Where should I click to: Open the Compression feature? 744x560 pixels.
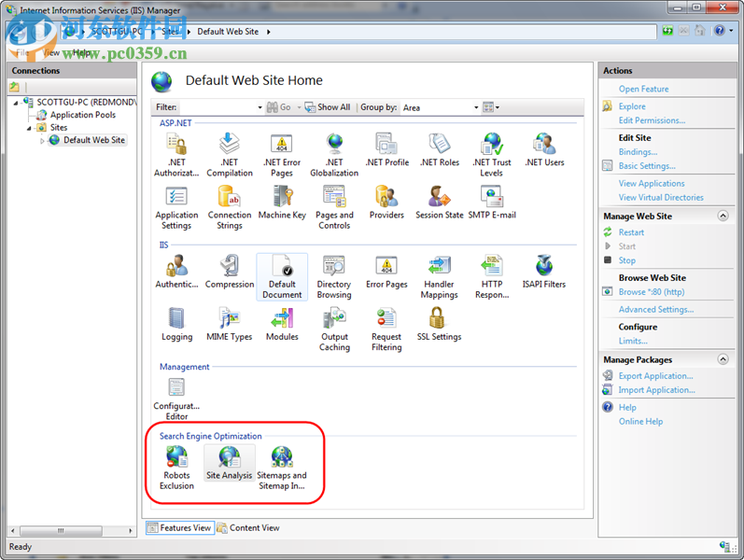point(230,272)
